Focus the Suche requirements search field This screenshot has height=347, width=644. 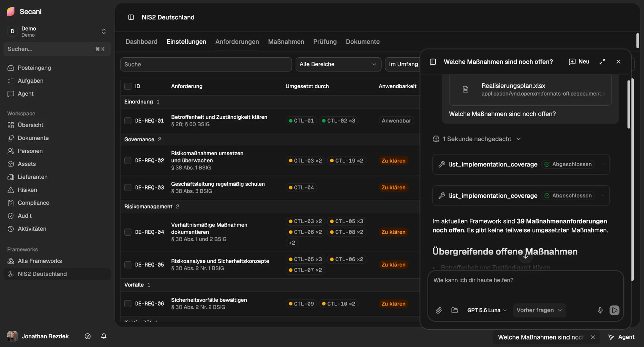point(206,64)
